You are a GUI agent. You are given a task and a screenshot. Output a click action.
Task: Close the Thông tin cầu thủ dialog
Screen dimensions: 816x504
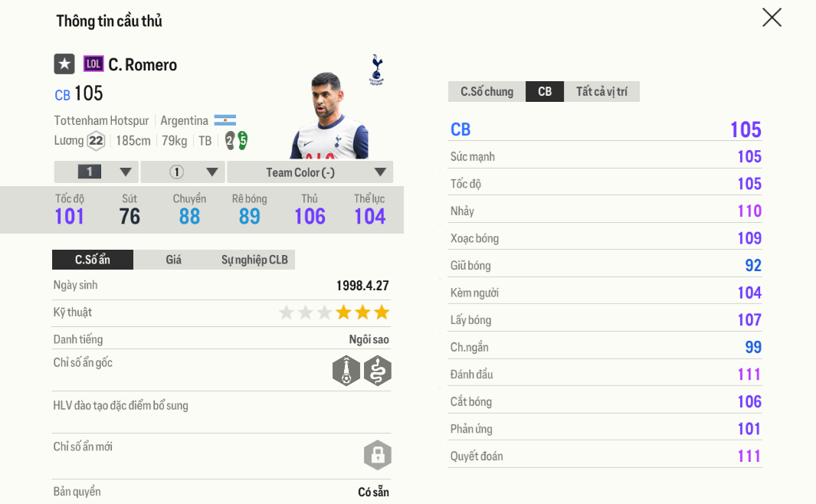(x=772, y=18)
